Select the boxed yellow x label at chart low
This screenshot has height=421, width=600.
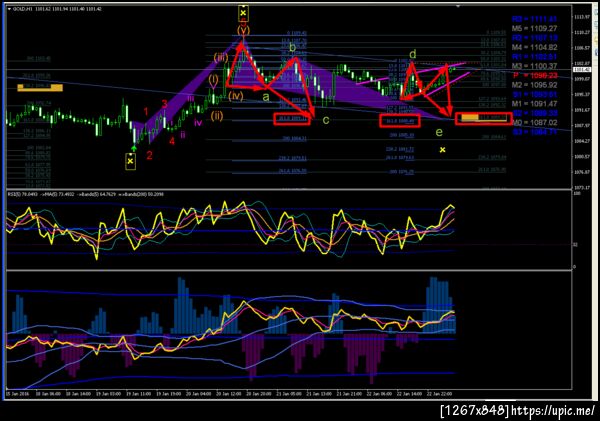click(x=130, y=161)
